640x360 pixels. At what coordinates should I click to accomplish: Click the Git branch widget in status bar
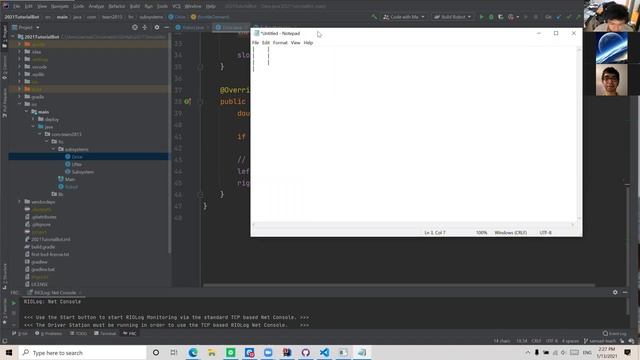click(x=600, y=340)
